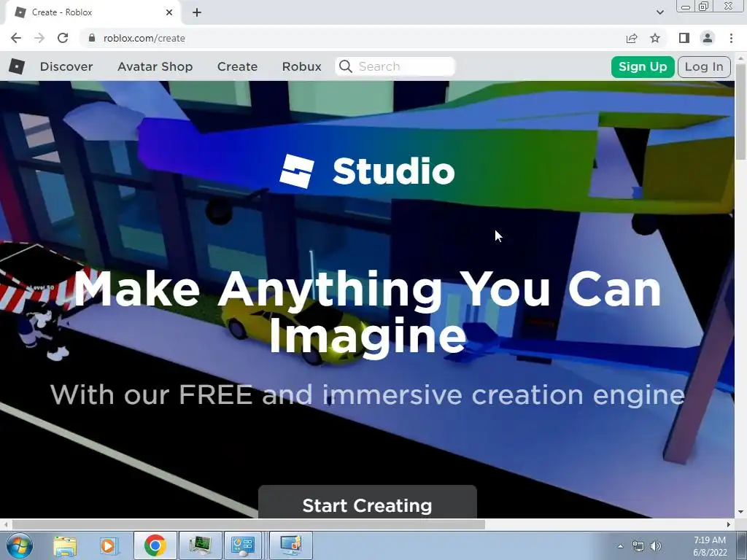Viewport: 747px width, 560px height.
Task: Open Discover in Roblox navbar
Action: (66, 66)
